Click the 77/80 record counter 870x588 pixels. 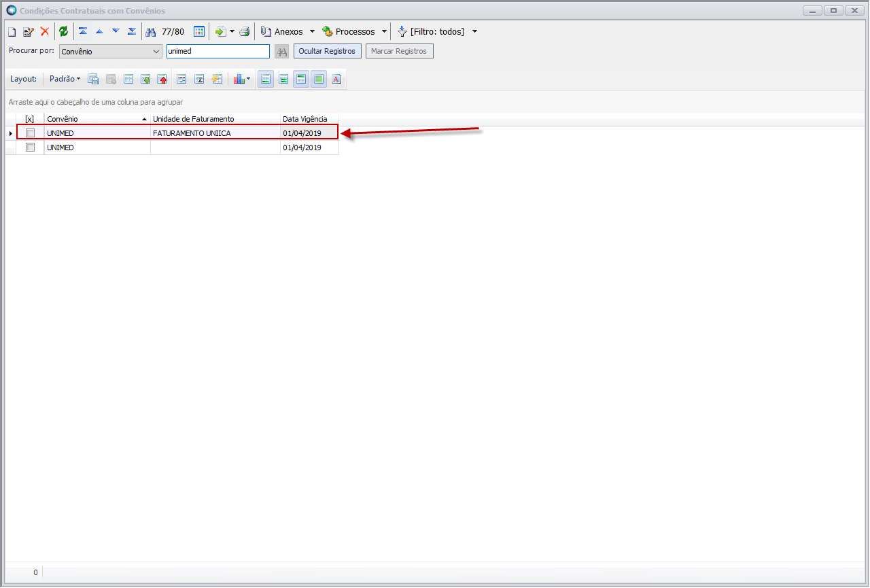(173, 31)
